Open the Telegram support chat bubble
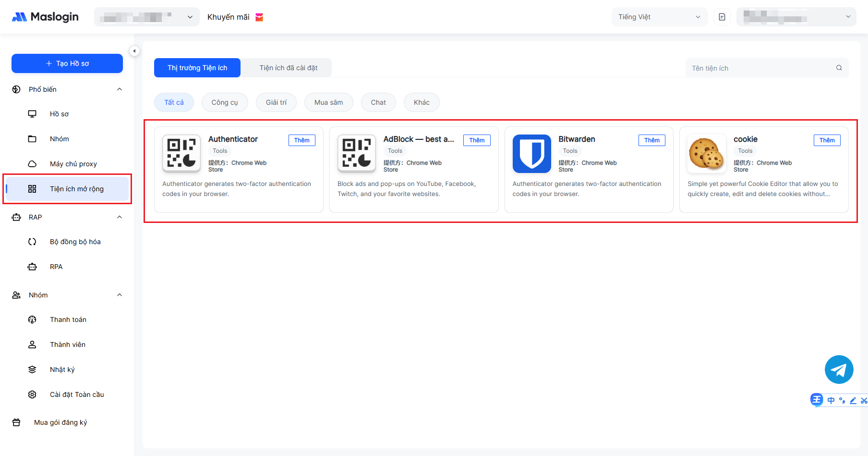The height and width of the screenshot is (456, 868). click(839, 370)
